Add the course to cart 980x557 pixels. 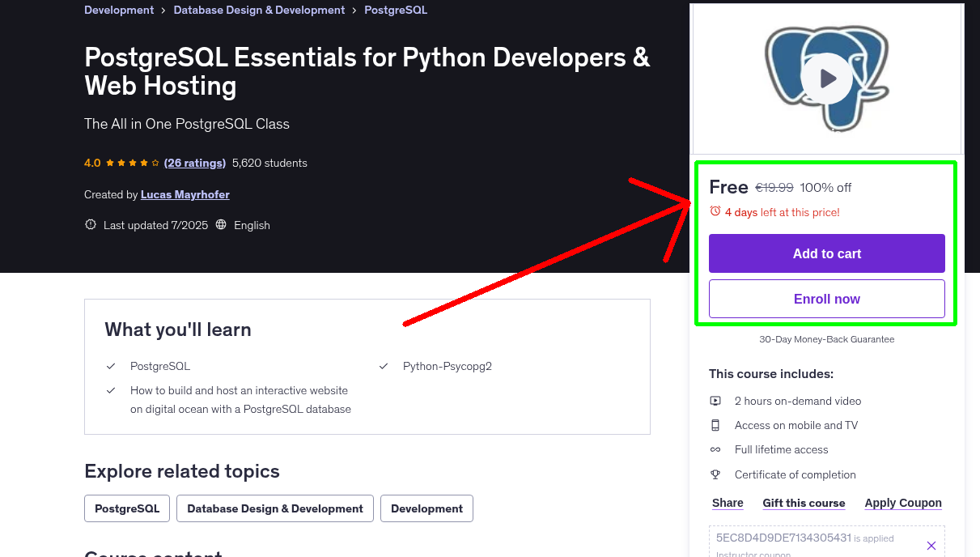826,253
